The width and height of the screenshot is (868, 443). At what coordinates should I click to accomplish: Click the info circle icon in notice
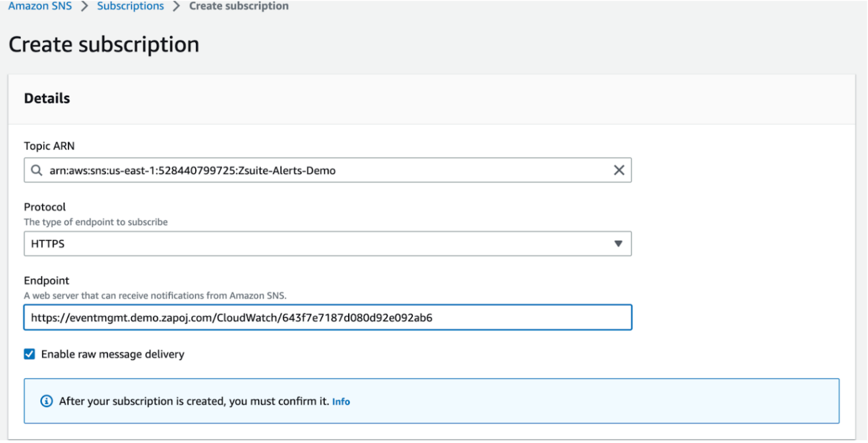click(47, 401)
